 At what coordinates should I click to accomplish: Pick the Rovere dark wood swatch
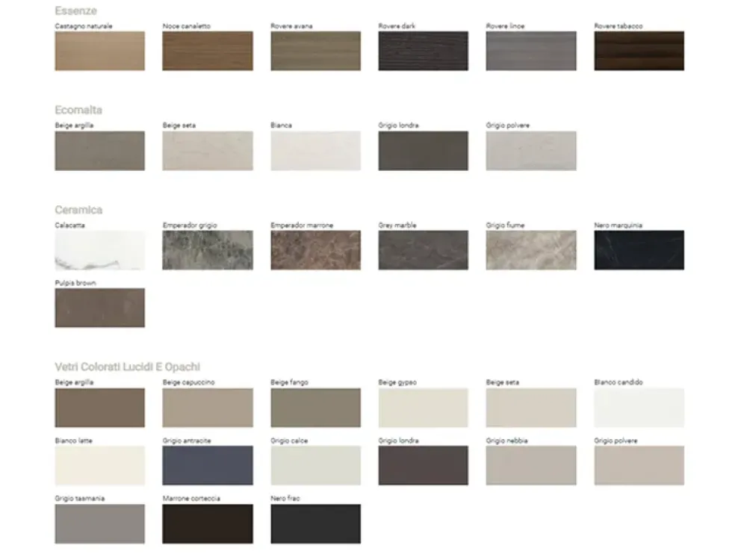tap(423, 51)
